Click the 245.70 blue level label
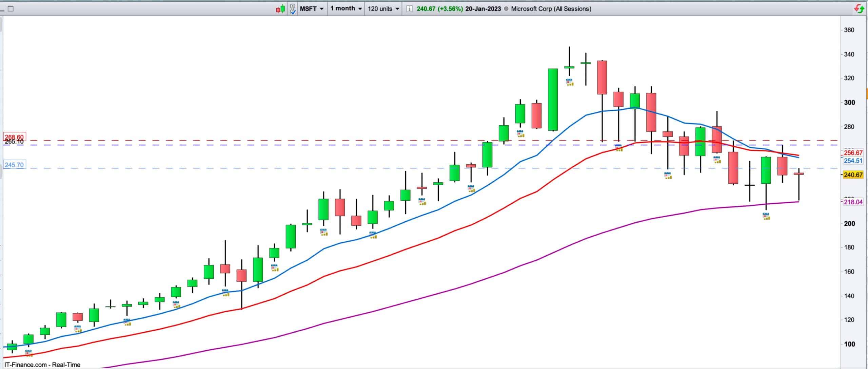 click(14, 165)
